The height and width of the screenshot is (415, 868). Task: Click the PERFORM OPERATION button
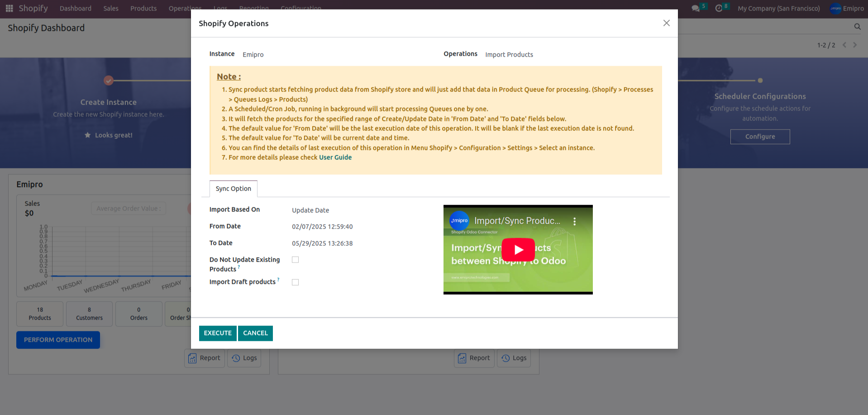(58, 340)
